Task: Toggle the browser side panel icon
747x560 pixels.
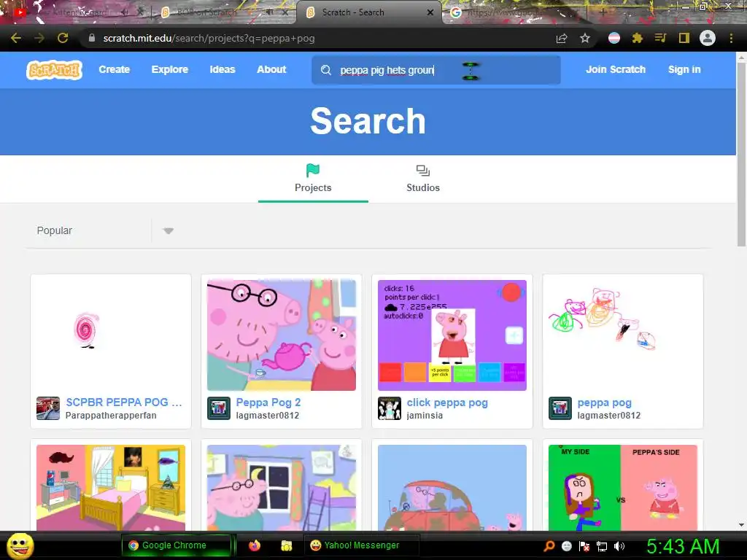Action: 684,38
